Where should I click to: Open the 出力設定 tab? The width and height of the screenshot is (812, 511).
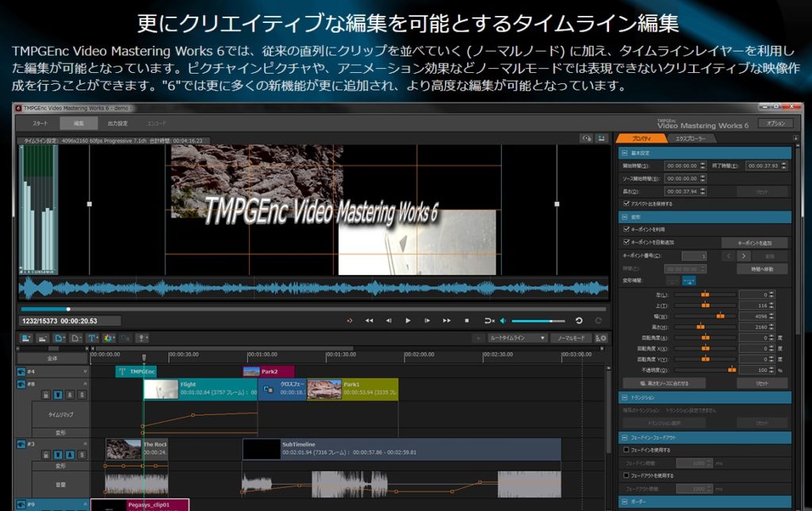point(117,124)
